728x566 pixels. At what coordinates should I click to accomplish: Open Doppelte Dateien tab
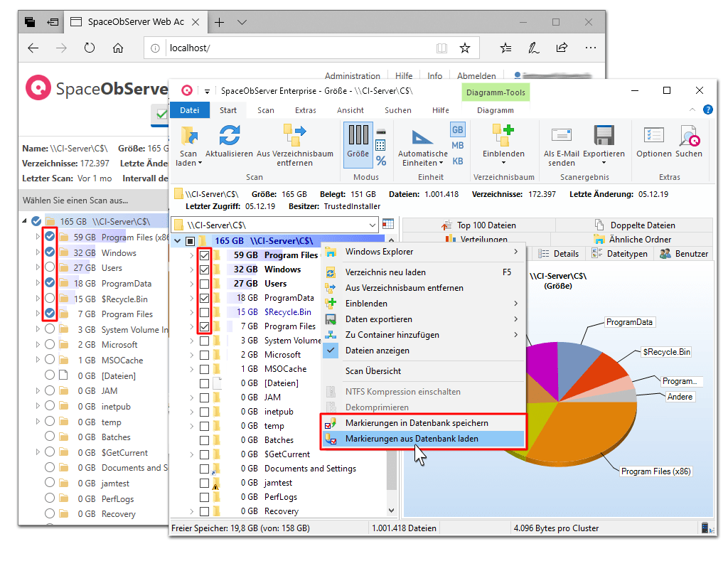[x=634, y=225]
